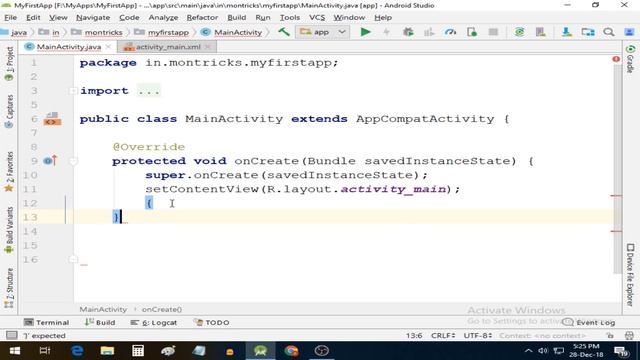Open the app run configuration dropdown
The image size is (640, 360).
322,32
